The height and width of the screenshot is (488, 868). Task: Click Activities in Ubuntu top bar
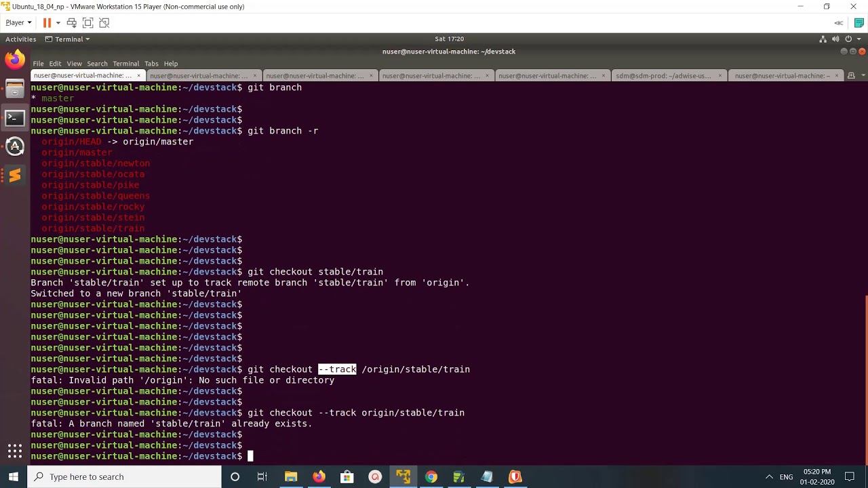[x=20, y=39]
